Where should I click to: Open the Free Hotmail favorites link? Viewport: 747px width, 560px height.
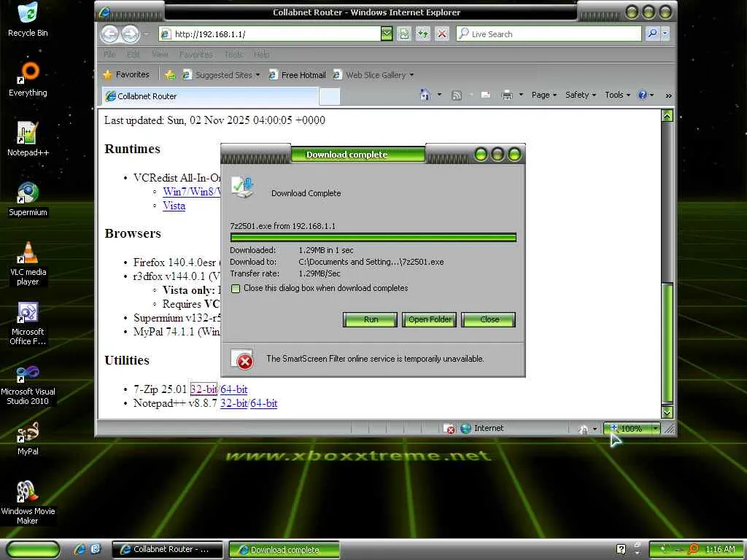[298, 75]
